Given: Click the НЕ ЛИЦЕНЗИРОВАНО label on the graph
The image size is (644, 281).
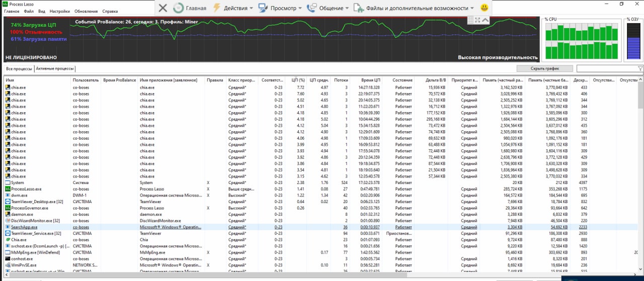Looking at the screenshot, I should (x=31, y=58).
